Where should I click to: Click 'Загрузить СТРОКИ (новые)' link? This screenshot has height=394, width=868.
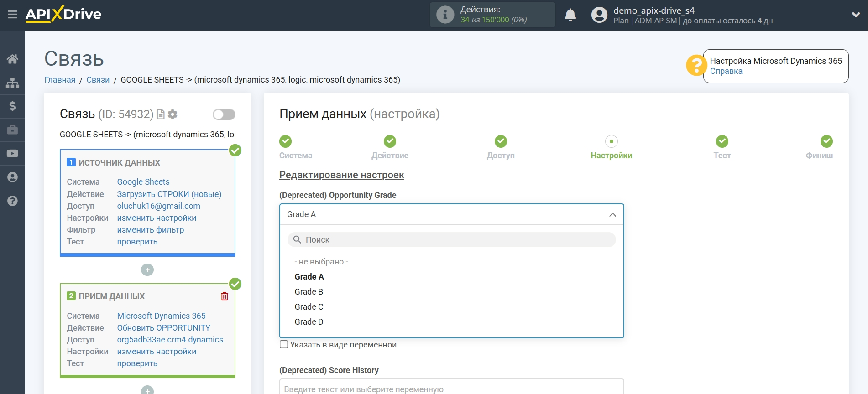(x=169, y=194)
